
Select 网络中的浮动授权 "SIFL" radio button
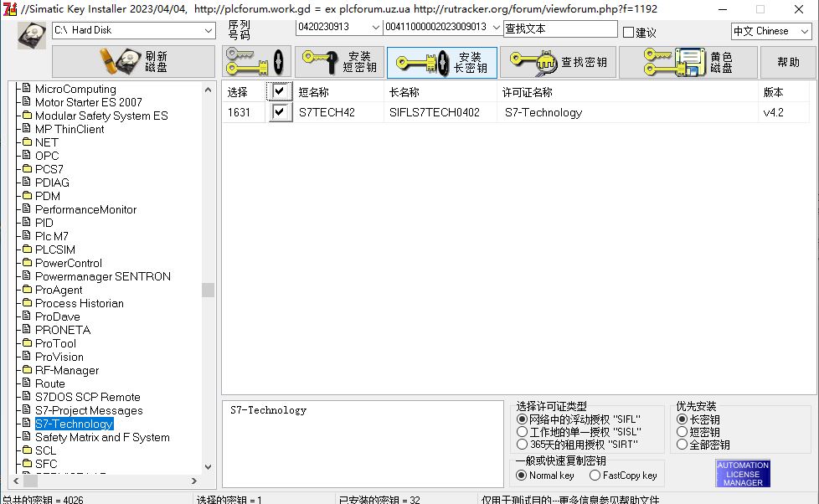click(x=521, y=419)
